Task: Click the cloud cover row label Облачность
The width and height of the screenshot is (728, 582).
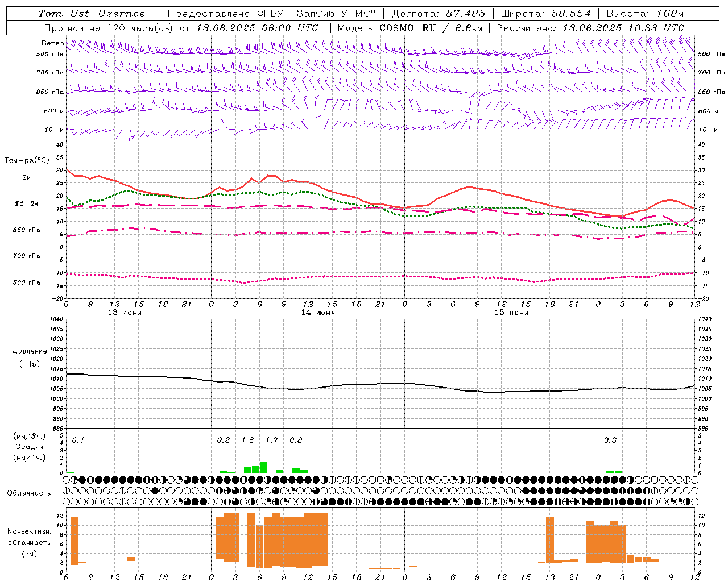Action: tap(29, 493)
